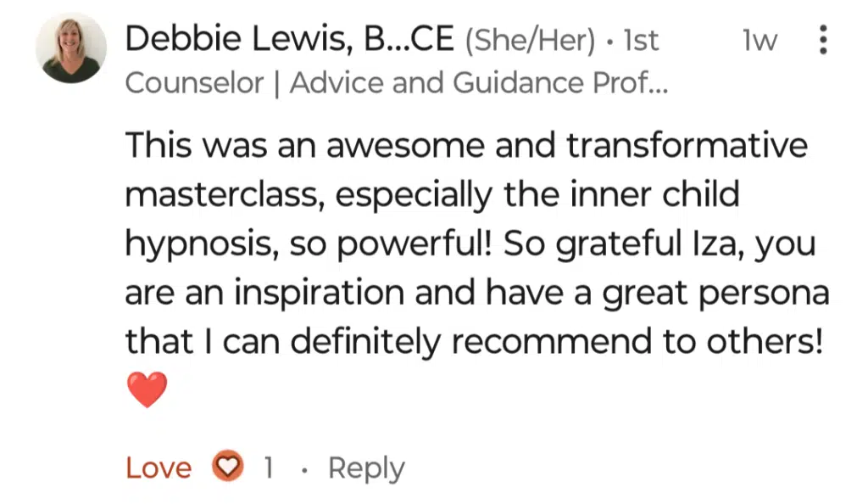Open the three-dot comment options menu
The height and width of the screenshot is (504, 868).
tap(823, 40)
